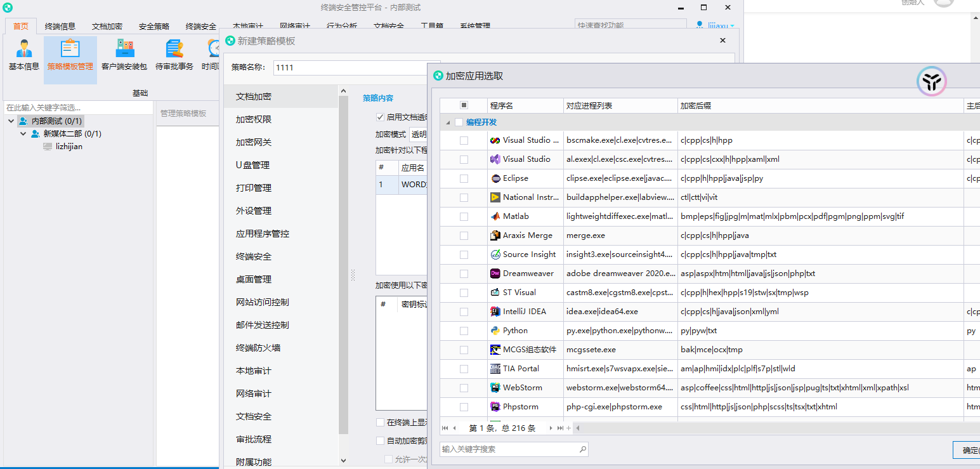Screen dimensions: 980x469
Task: Click table horizontal scrollbar track
Action: (780, 428)
